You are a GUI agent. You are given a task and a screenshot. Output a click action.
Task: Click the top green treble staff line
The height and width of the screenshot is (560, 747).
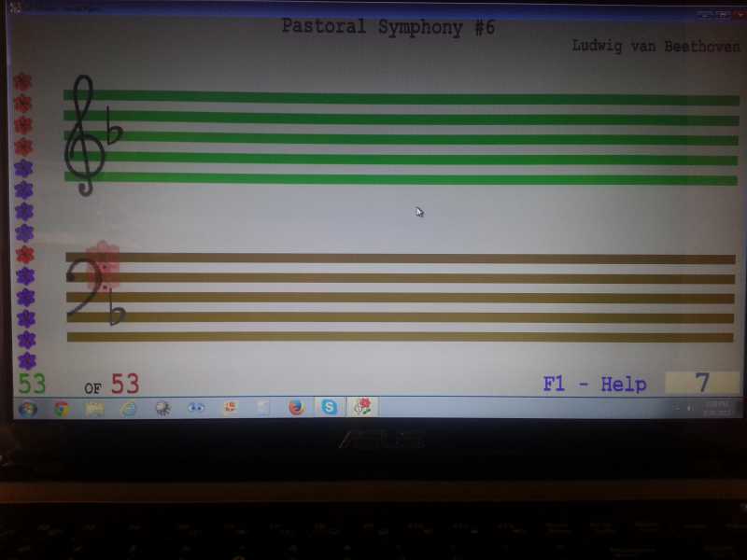coord(402,98)
